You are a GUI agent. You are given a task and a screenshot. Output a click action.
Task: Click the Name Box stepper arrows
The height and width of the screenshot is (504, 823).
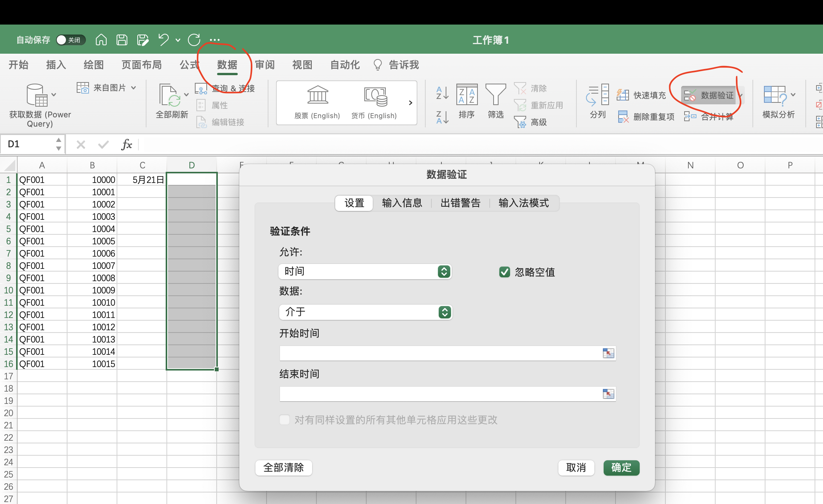point(59,144)
